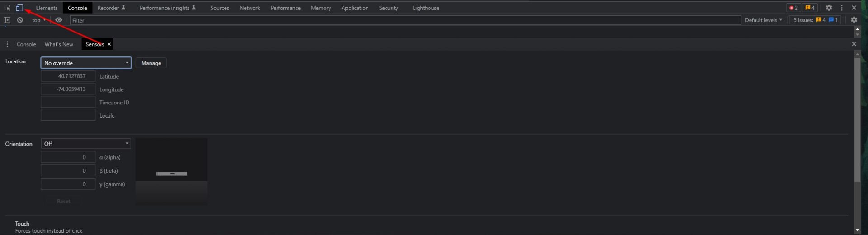Click the Latitude input field

pyautogui.click(x=68, y=76)
